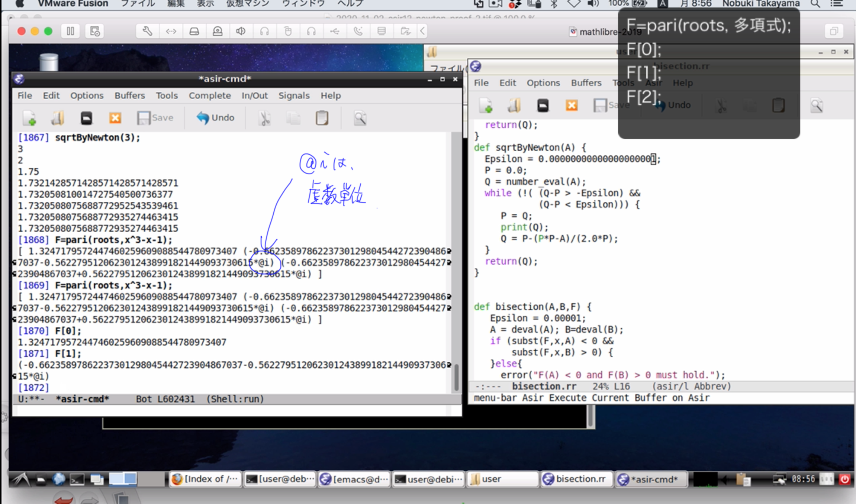Open Complete menu in asir-cmd window
Screen dimensions: 856x504
210,96
